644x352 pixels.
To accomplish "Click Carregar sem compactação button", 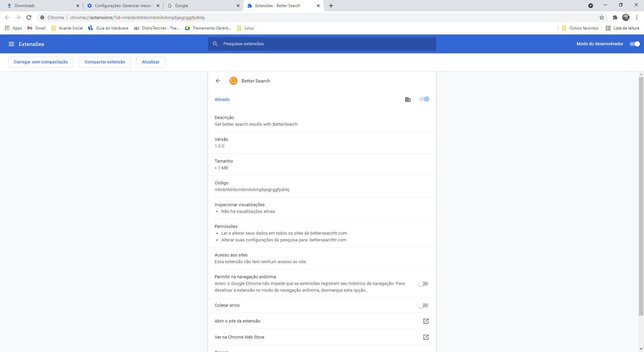I will pos(41,62).
